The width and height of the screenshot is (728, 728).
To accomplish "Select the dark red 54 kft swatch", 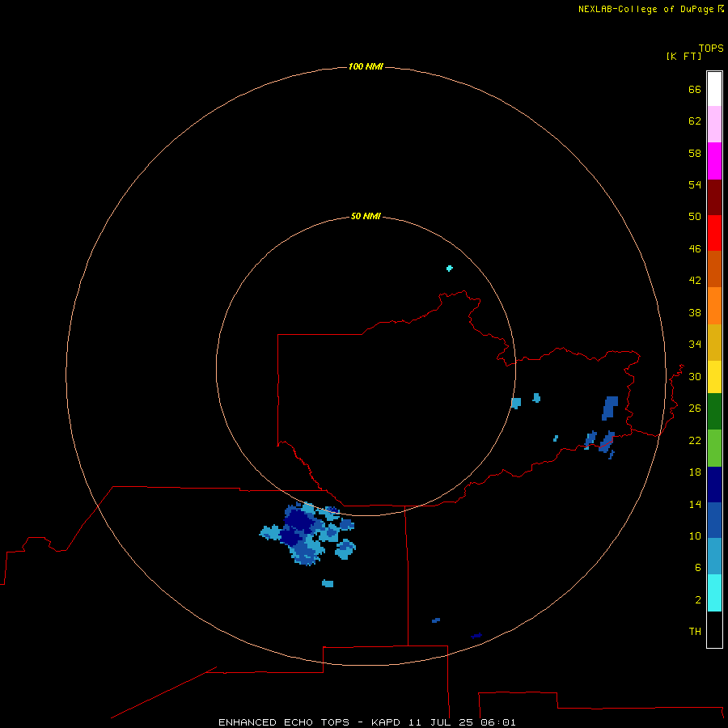I will click(x=714, y=197).
